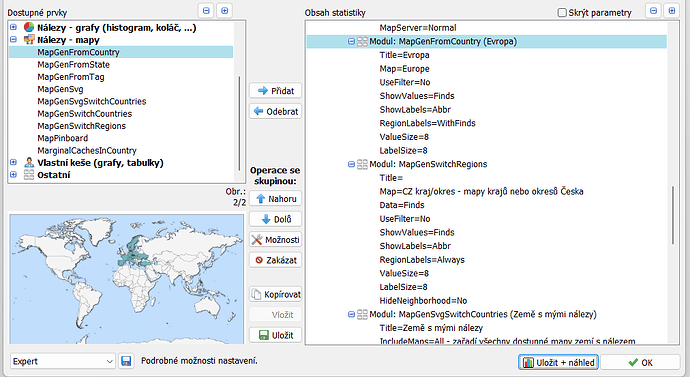
Task: Select MapGenSvgSwitchCountries in available list
Action: tap(92, 101)
